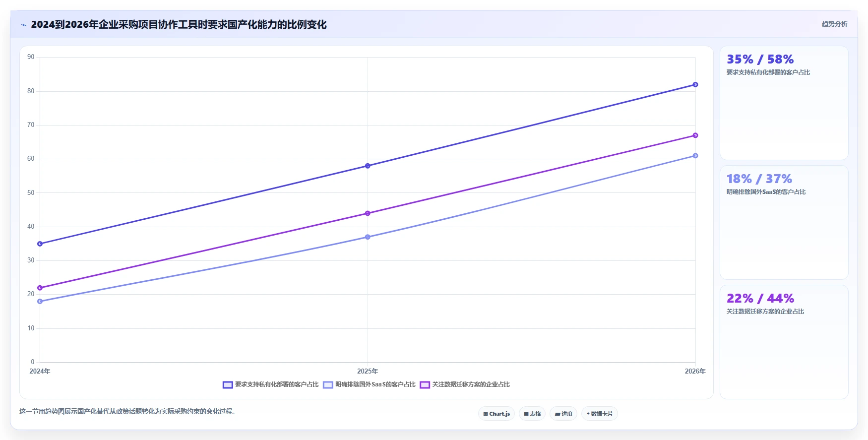Click the 2025年 x-axis label
Image resolution: width=868 pixels, height=440 pixels.
pyautogui.click(x=368, y=371)
